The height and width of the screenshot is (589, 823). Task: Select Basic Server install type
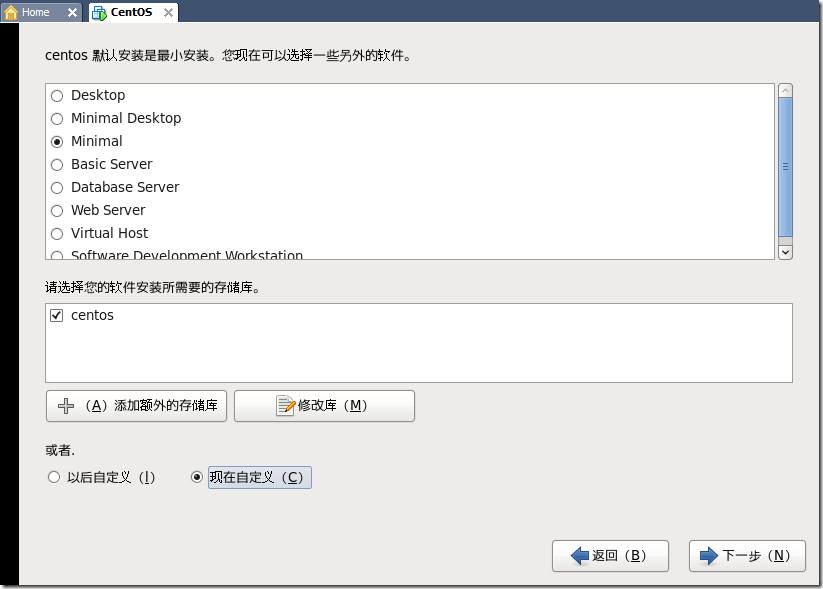click(x=57, y=165)
